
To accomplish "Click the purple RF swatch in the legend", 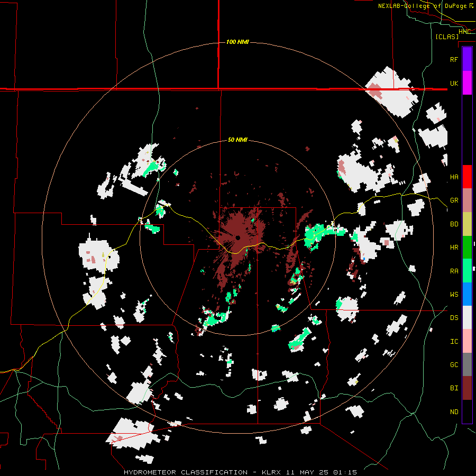I will point(467,59).
